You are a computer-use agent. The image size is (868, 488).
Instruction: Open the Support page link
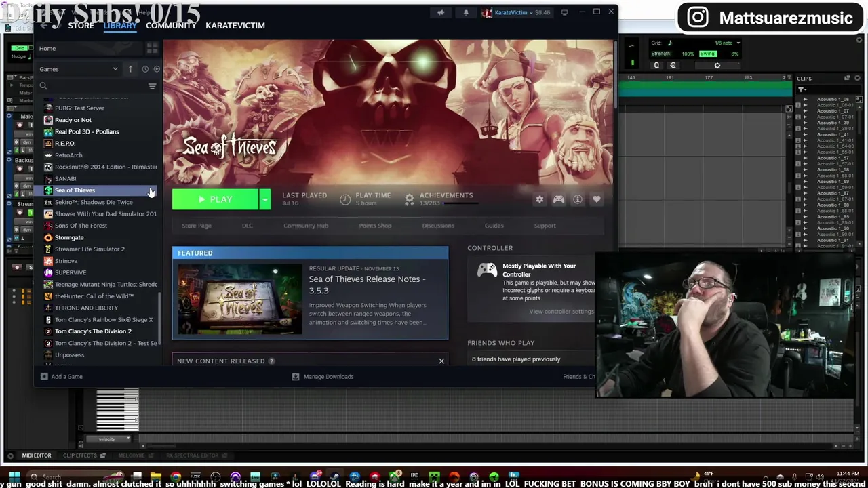[x=545, y=226]
